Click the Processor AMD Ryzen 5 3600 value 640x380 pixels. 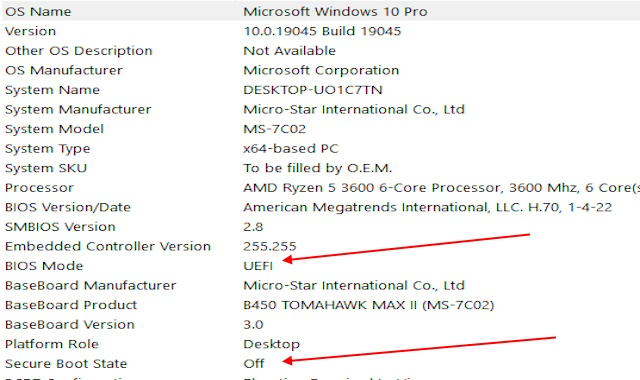[441, 188]
